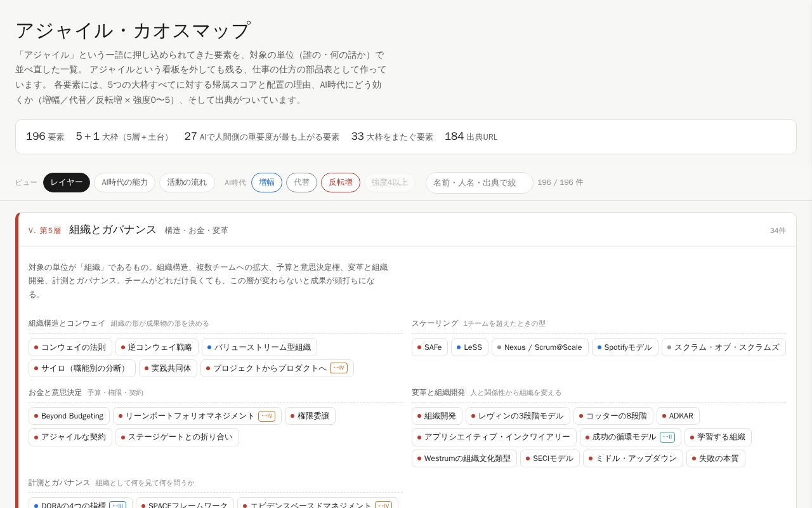
Task: Open the コッターの8段階 chip
Action: [x=613, y=416]
